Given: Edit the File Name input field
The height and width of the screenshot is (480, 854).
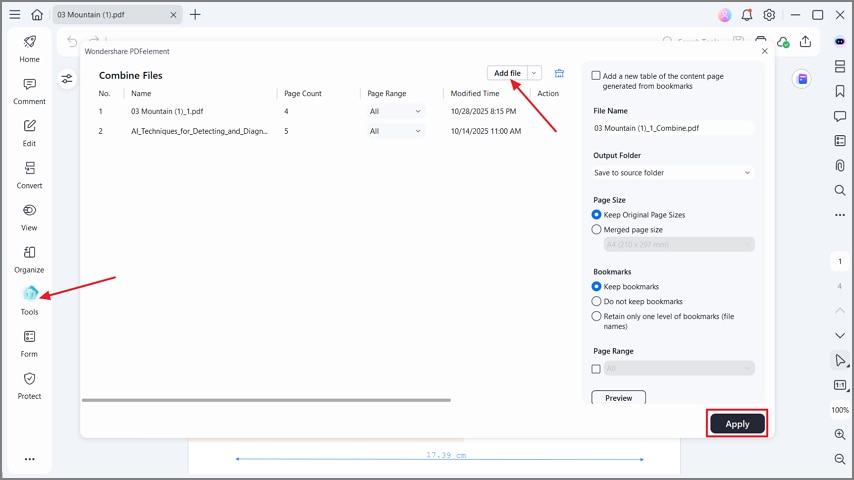Looking at the screenshot, I should click(x=672, y=128).
